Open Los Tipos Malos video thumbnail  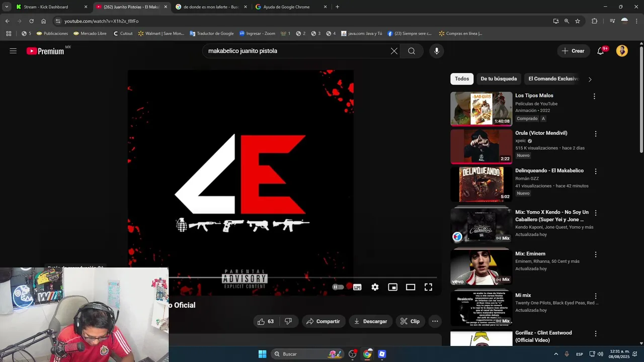[481, 109]
